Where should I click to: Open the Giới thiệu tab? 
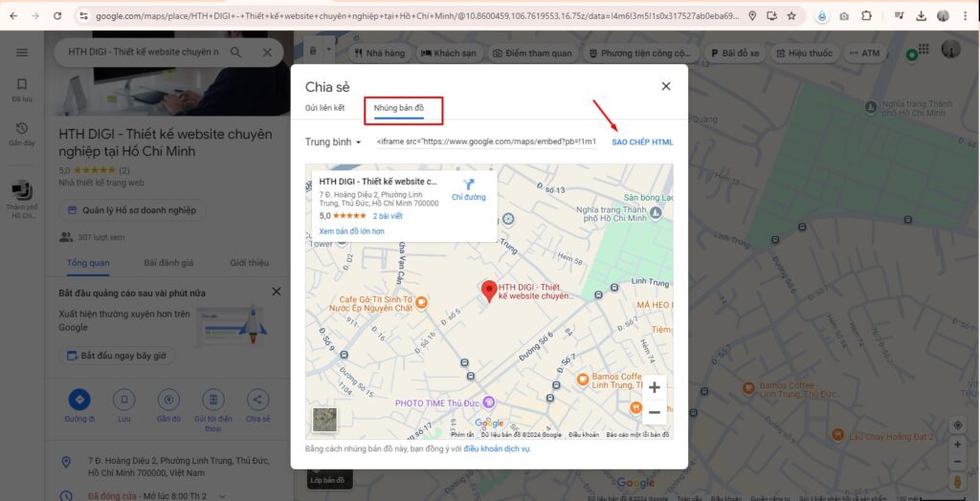point(249,262)
